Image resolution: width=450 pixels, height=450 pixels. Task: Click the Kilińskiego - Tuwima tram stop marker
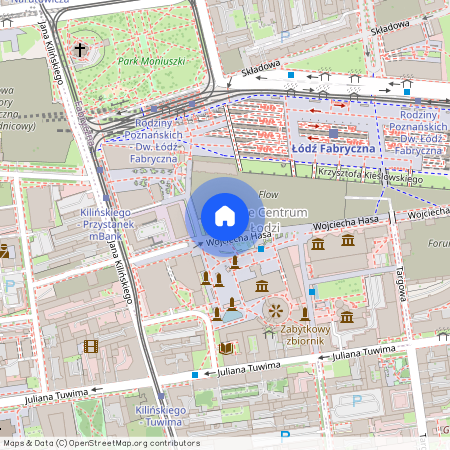161,396
